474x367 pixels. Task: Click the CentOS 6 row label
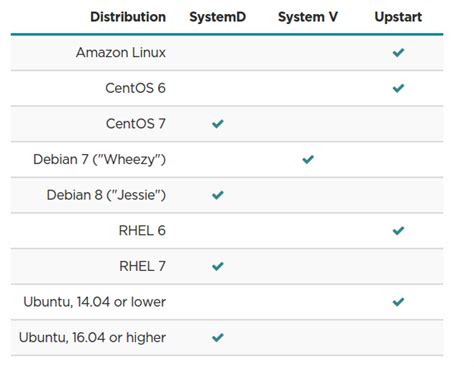[x=135, y=88]
